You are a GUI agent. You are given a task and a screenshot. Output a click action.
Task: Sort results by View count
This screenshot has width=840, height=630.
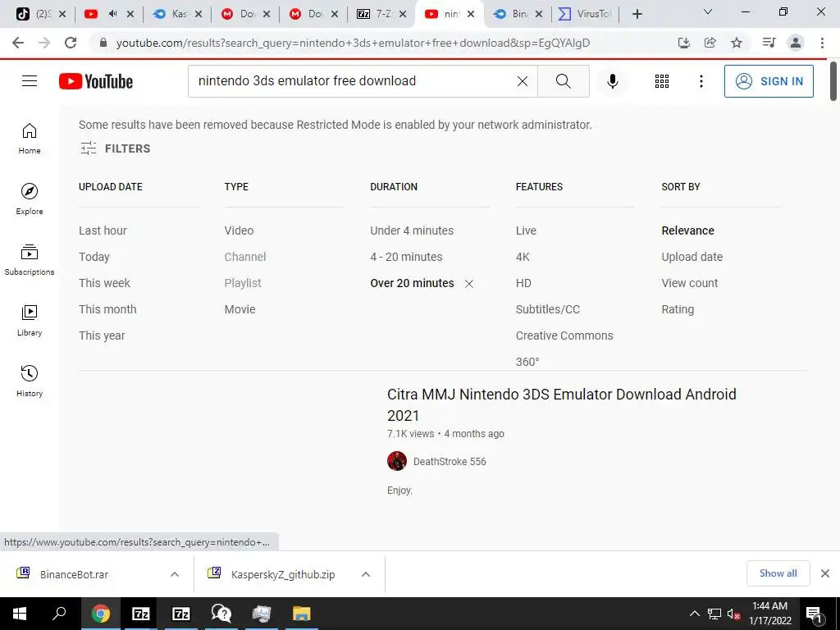pos(689,283)
